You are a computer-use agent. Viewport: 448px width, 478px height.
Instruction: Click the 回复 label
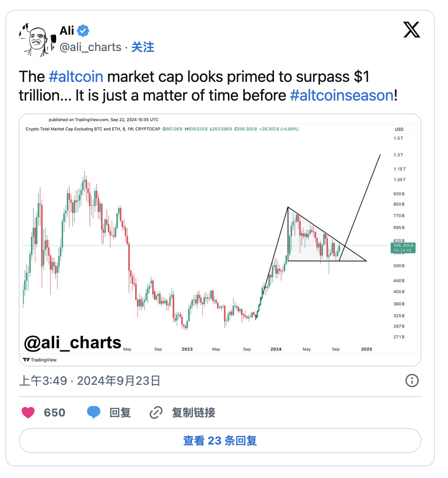120,412
